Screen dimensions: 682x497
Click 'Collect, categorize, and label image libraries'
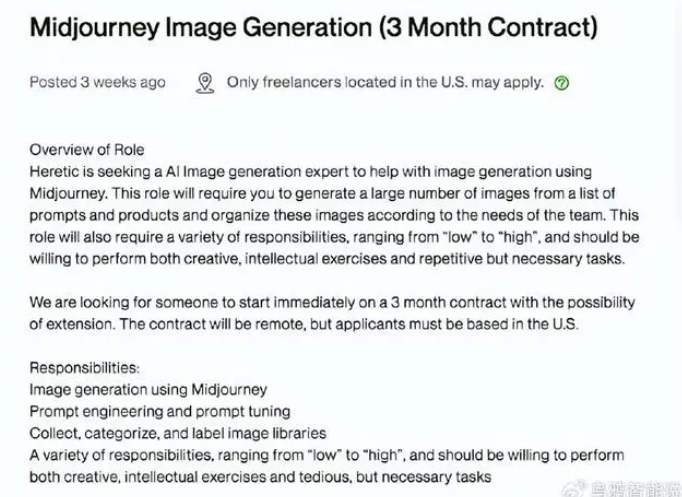(178, 434)
